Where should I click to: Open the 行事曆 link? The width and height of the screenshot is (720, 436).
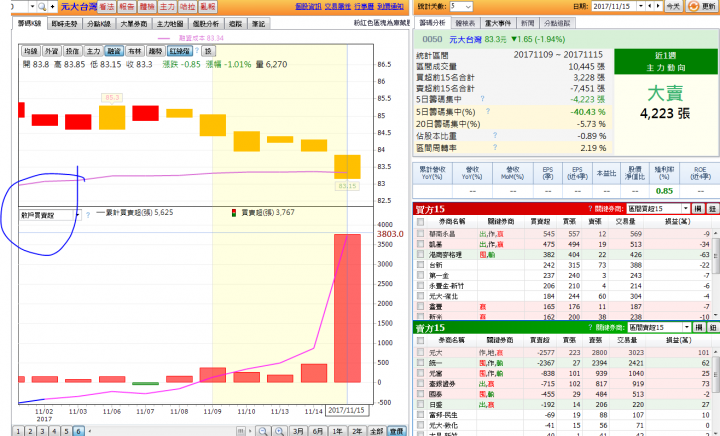(x=364, y=6)
